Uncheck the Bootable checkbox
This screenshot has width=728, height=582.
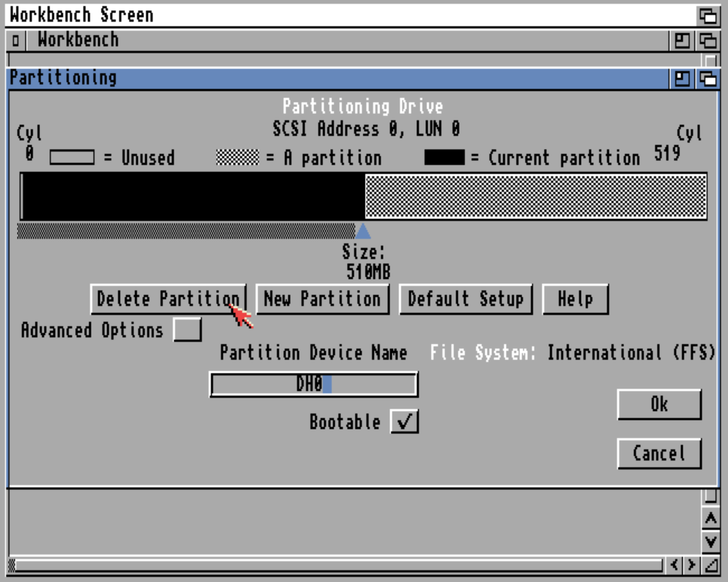tap(404, 421)
